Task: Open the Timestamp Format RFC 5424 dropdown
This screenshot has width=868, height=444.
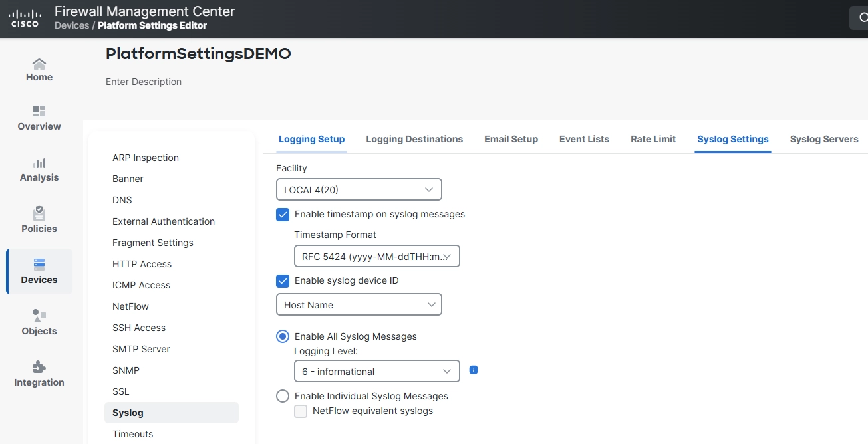Action: coord(377,257)
